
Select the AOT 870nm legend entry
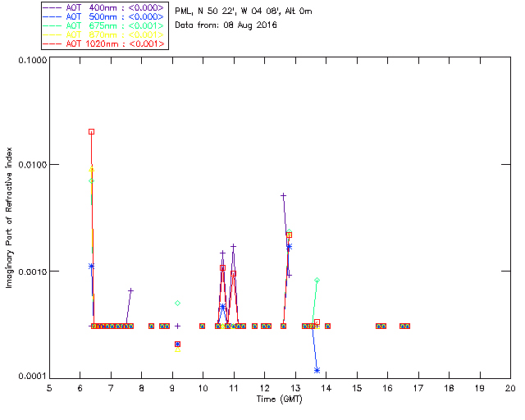[x=104, y=34]
